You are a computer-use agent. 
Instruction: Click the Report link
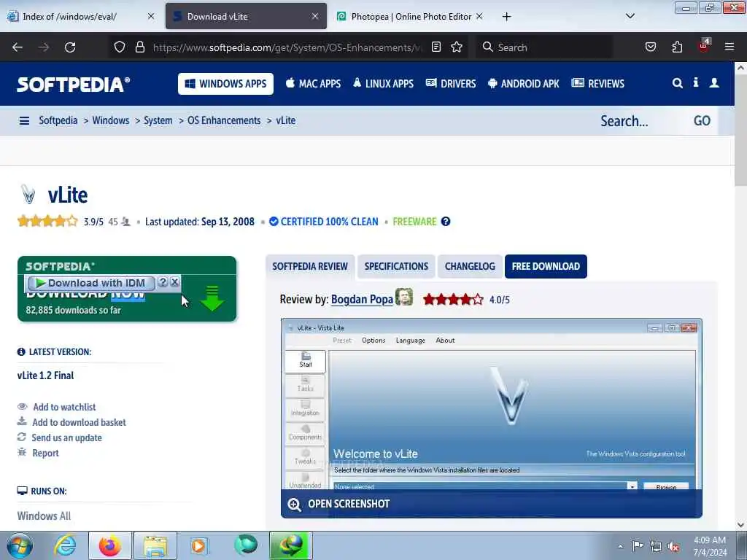[45, 453]
